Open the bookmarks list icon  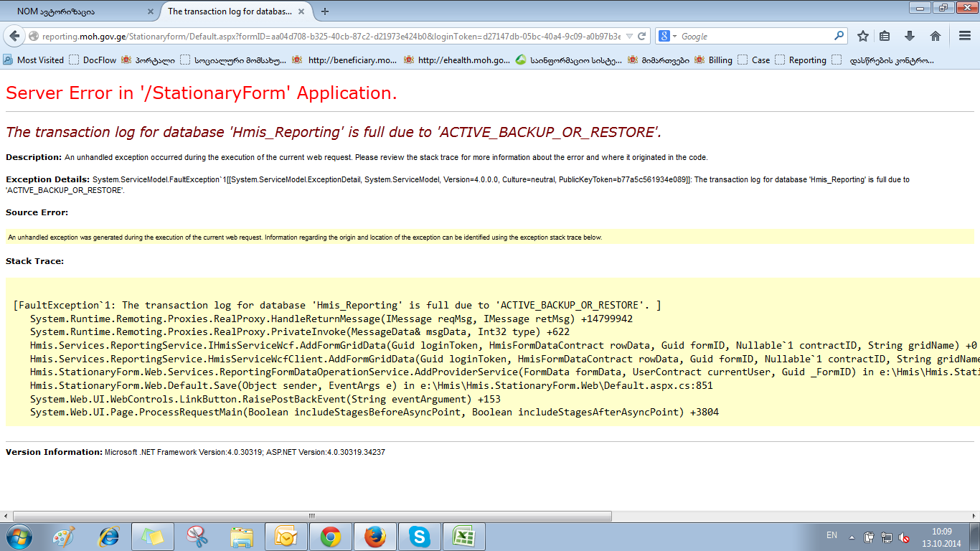[885, 36]
